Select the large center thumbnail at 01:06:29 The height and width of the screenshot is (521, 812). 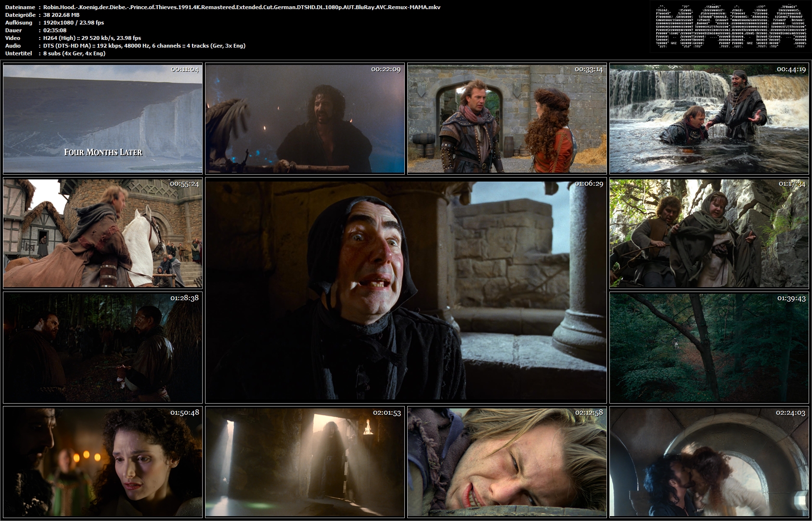click(406, 290)
